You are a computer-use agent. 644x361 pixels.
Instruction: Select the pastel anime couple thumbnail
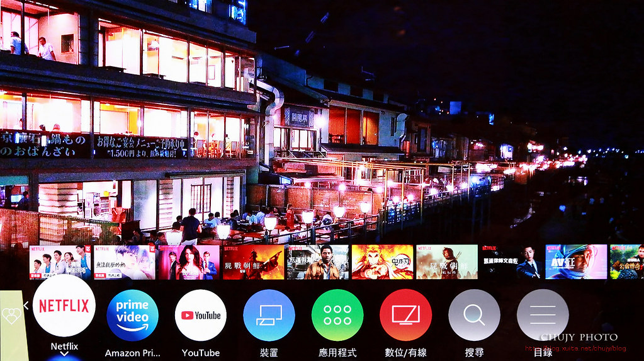(125, 262)
